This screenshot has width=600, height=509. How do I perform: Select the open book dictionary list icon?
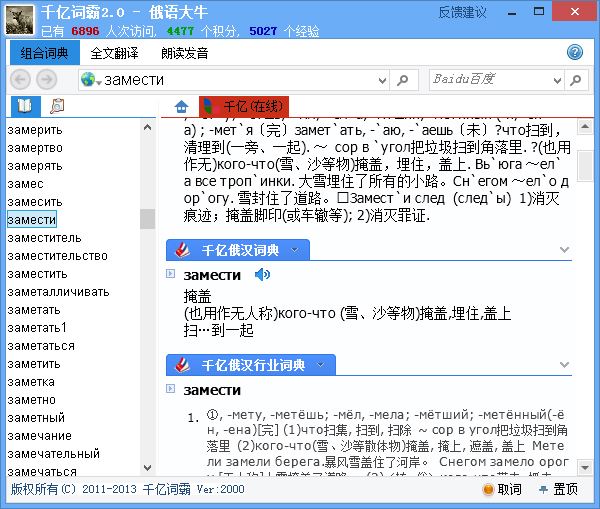click(x=25, y=106)
